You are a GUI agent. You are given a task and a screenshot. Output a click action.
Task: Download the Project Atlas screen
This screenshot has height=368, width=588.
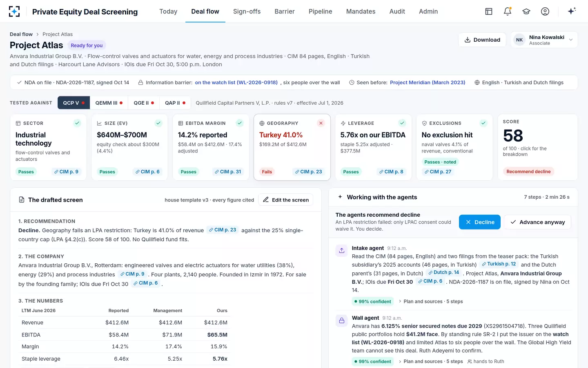click(482, 40)
